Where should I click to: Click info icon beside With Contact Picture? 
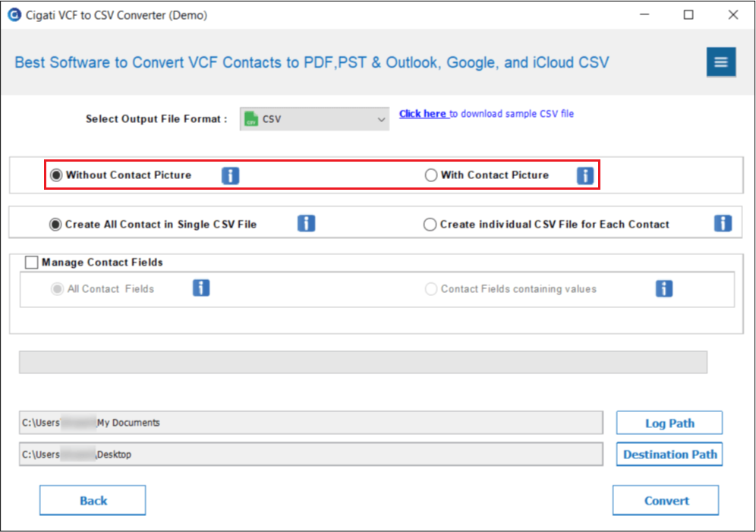click(585, 175)
